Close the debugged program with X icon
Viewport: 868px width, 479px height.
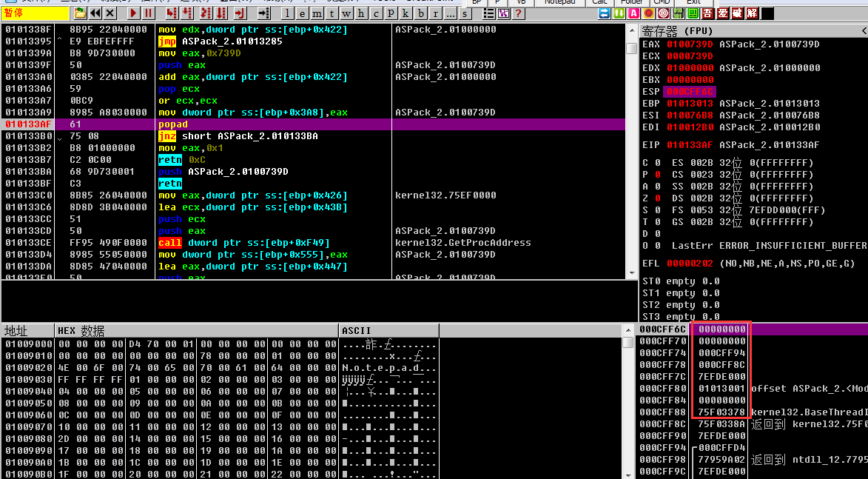click(110, 13)
